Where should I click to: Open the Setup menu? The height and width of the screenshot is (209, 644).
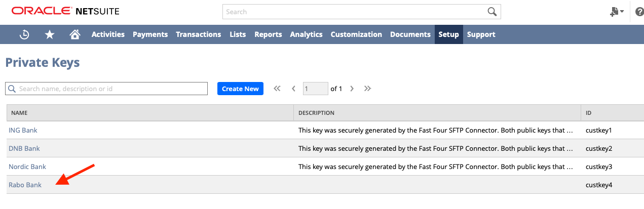click(x=449, y=34)
